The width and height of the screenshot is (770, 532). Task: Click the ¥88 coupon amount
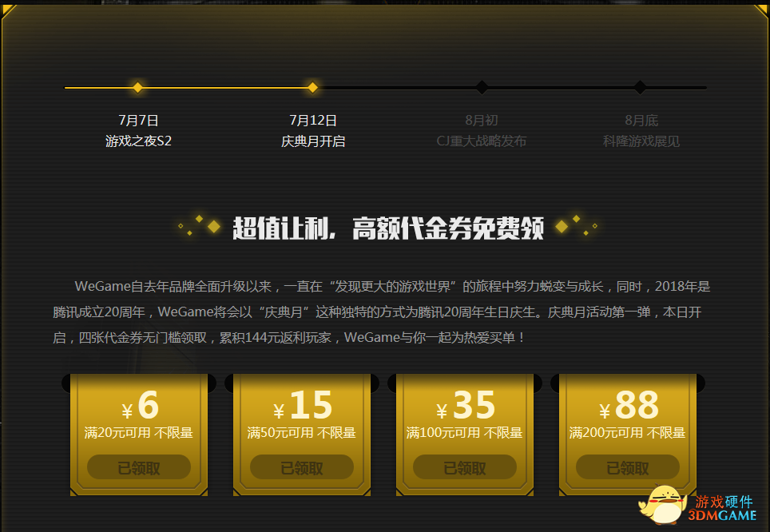[629, 405]
